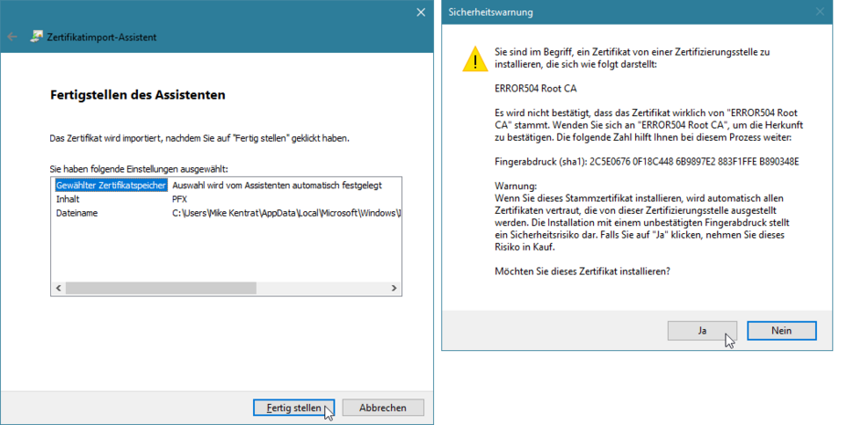This screenshot has height=425, width=868.
Task: Click the PFX value cell
Action: click(179, 199)
